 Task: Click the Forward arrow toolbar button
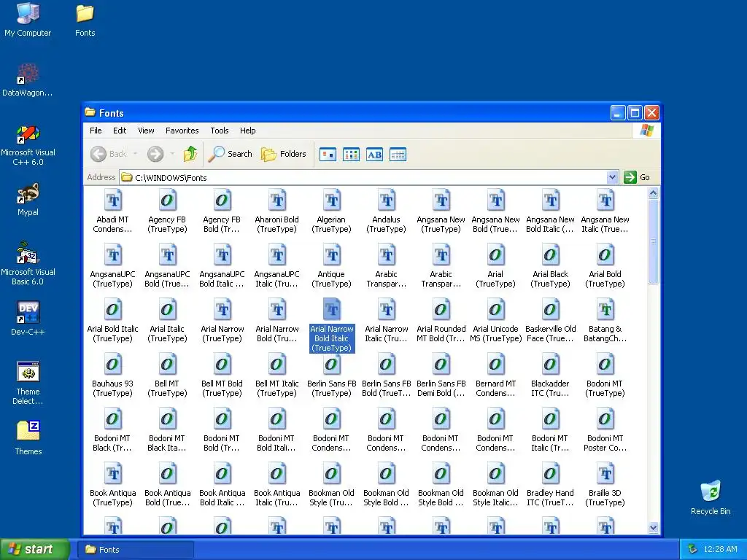tap(155, 154)
